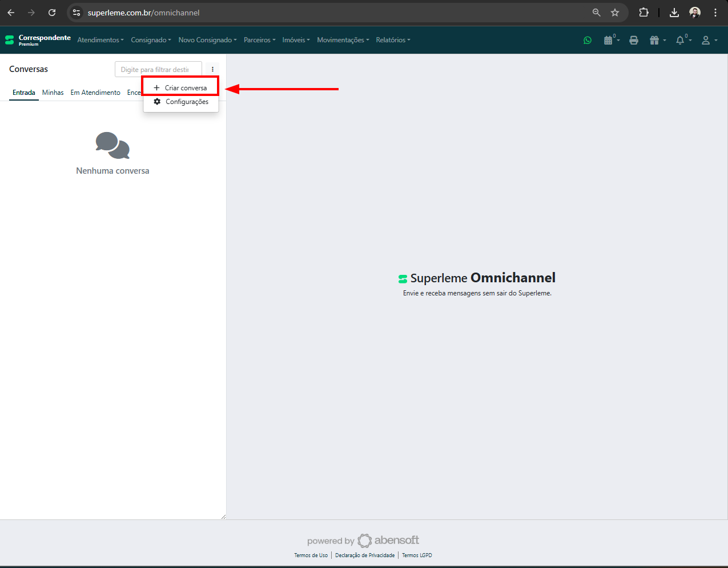
Task: Open the Termos de Uso link
Action: [x=311, y=555]
